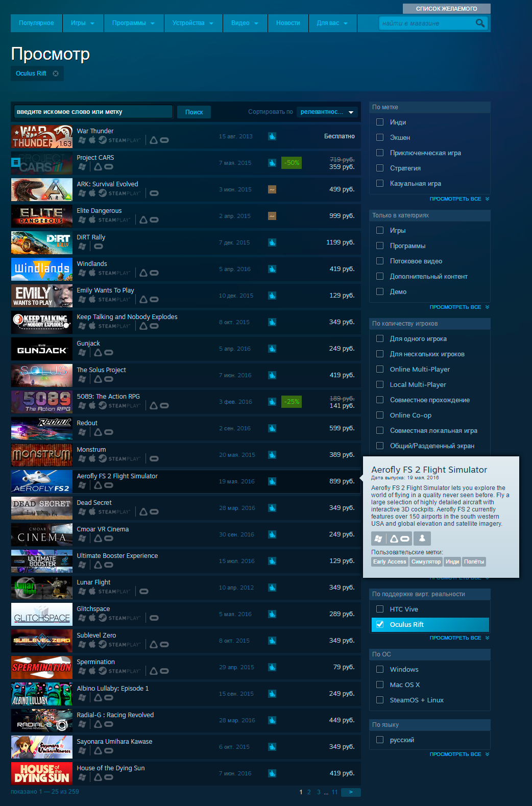
Task: Click the VR support icon in Aerofly tooltip
Action: tap(399, 539)
